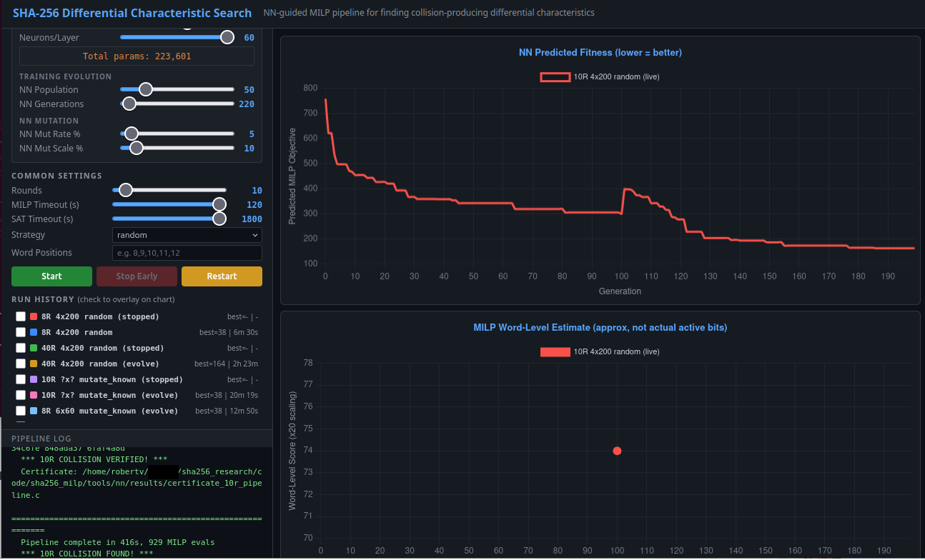Screen dimensions: 925x560
Task: Click the green Start button
Action: (x=51, y=276)
